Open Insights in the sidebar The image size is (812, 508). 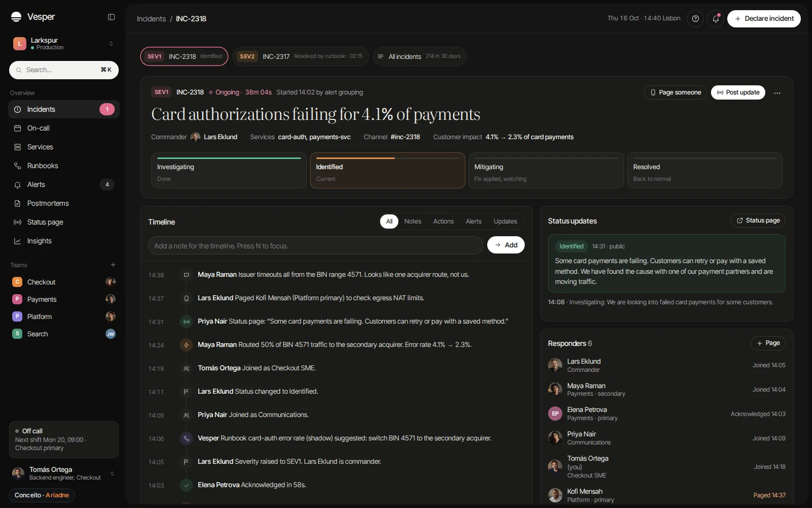pos(64,241)
